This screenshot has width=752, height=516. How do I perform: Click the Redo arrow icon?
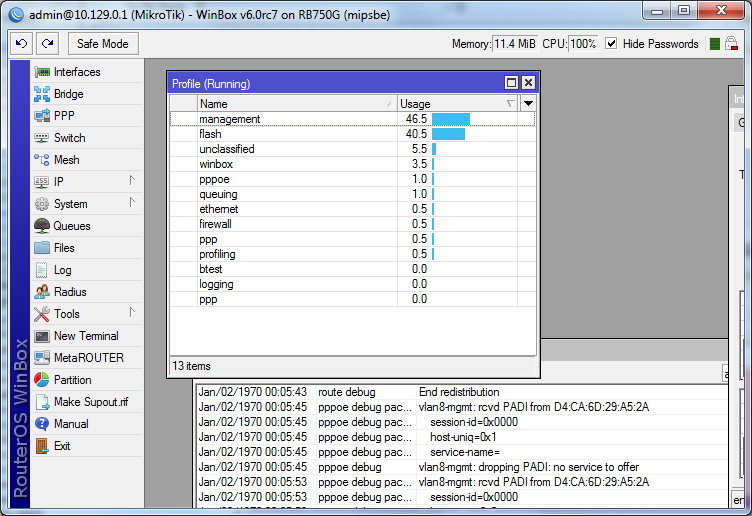[x=47, y=44]
